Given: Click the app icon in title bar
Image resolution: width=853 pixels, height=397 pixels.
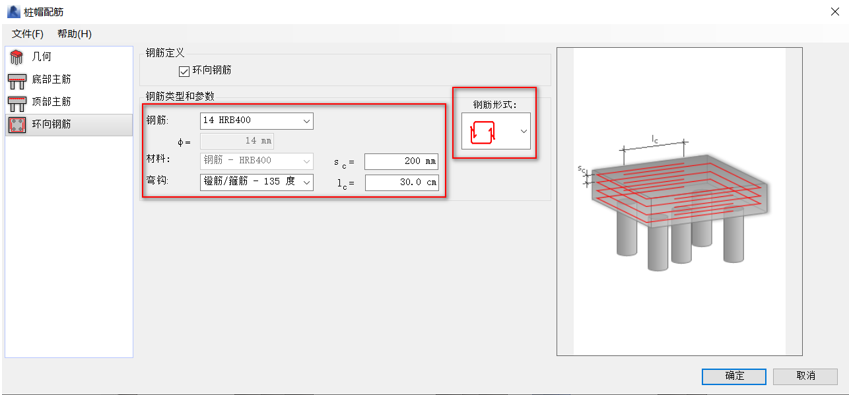Looking at the screenshot, I should tap(13, 11).
